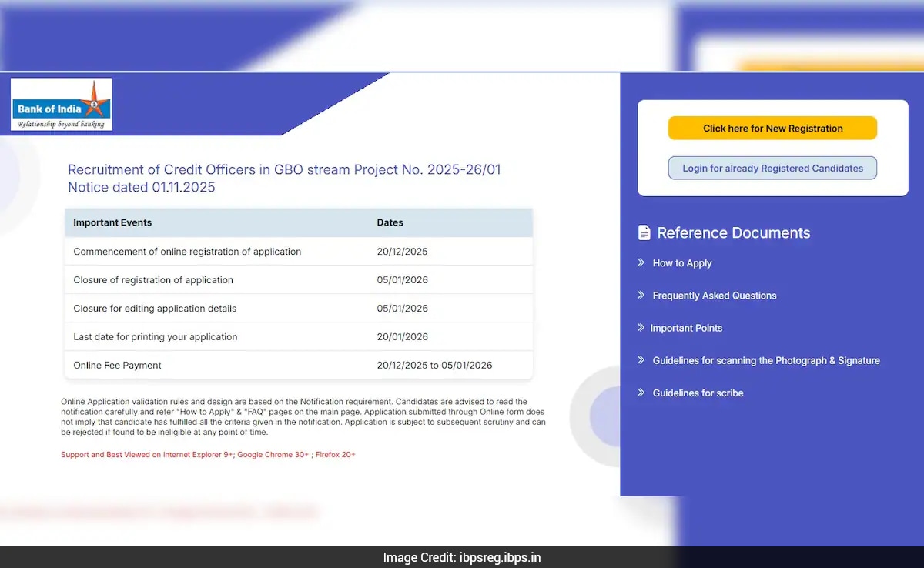
Task: Click the chevron beside Guidelines for scribe
Action: 641,393
